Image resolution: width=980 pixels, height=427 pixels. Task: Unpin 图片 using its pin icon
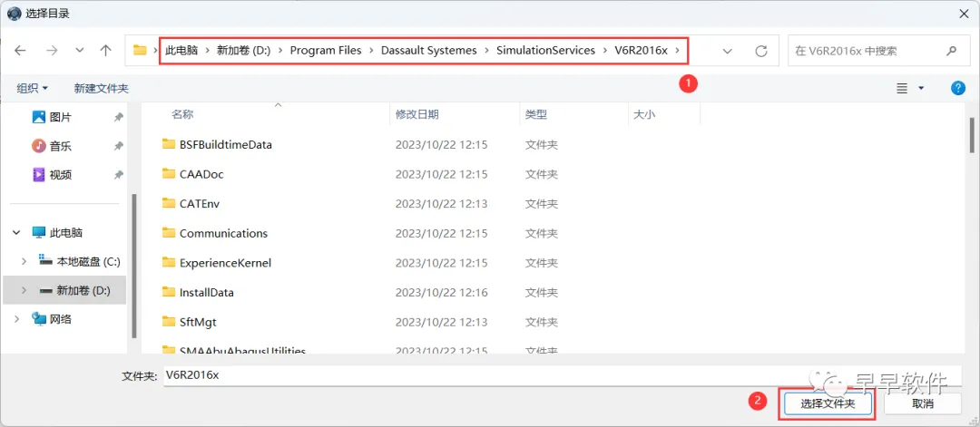click(x=118, y=117)
